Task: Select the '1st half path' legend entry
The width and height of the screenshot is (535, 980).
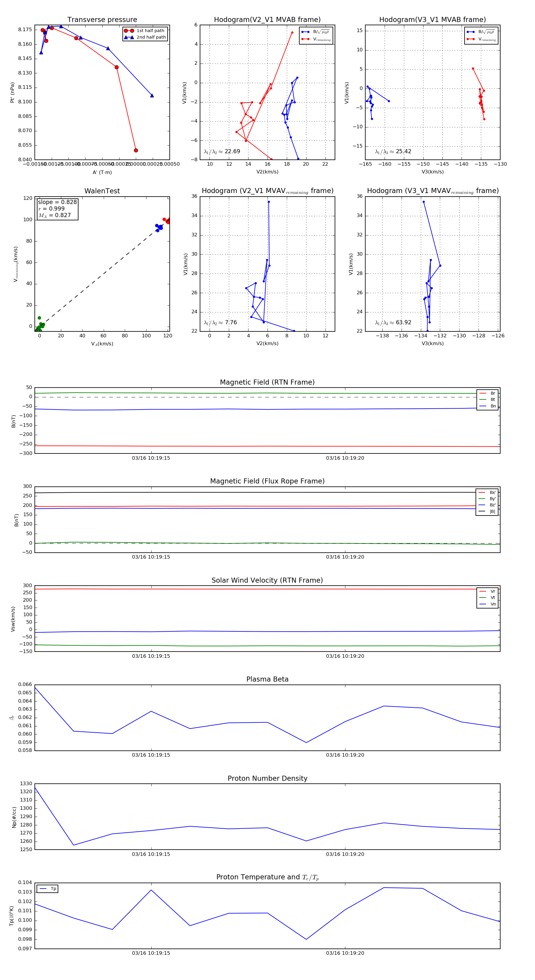Action: [x=145, y=31]
